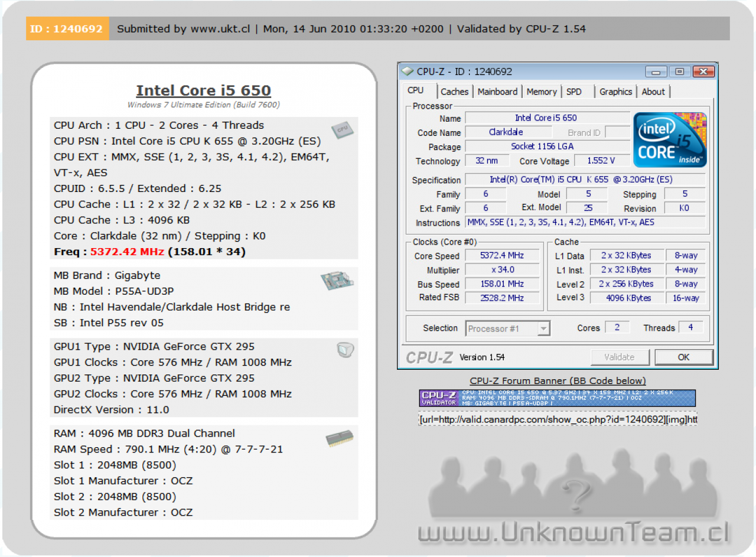Click the RAM Speed 790.1 MHz line
The height and width of the screenshot is (557, 756).
pyautogui.click(x=168, y=449)
